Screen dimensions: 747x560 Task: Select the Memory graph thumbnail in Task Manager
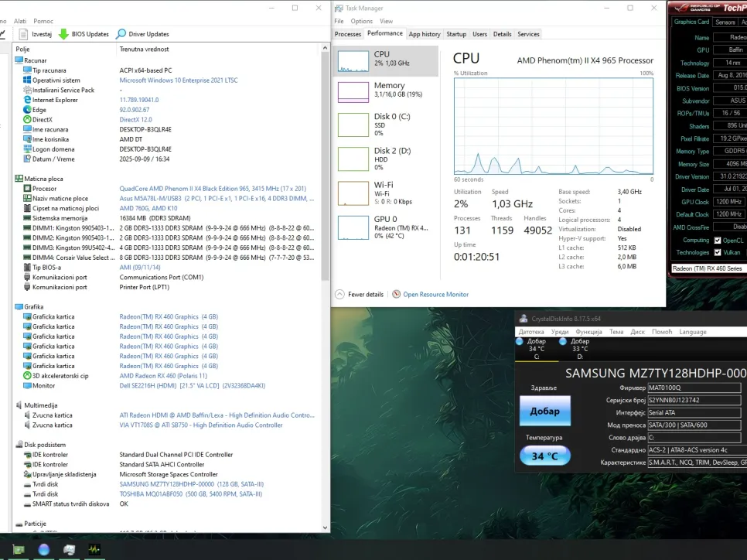(353, 92)
